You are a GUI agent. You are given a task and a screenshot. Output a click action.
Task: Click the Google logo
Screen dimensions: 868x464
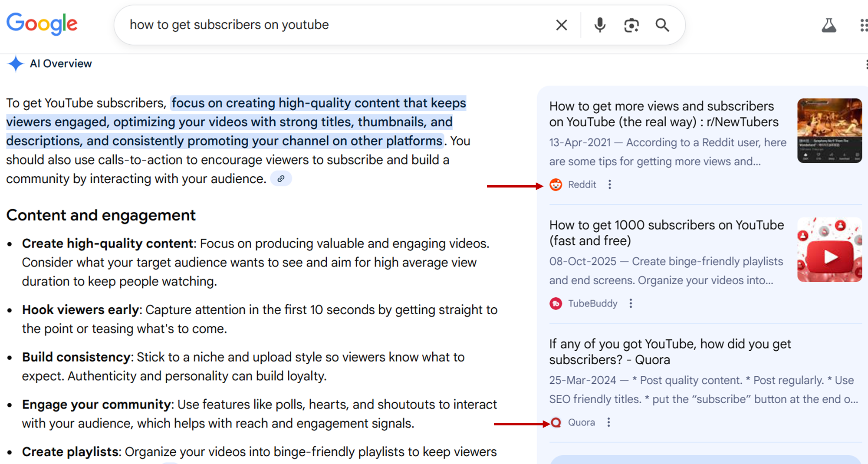[x=42, y=24]
